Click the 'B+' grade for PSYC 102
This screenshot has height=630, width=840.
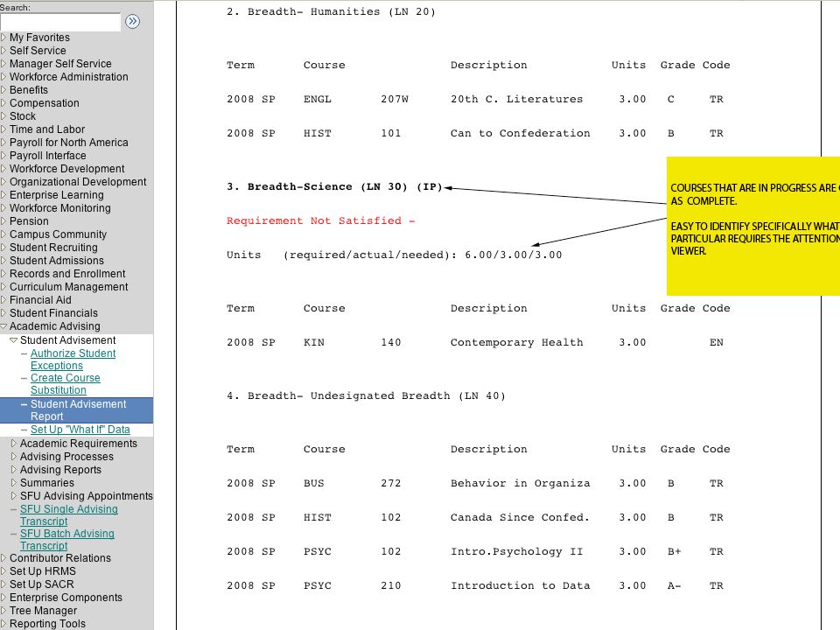point(674,551)
